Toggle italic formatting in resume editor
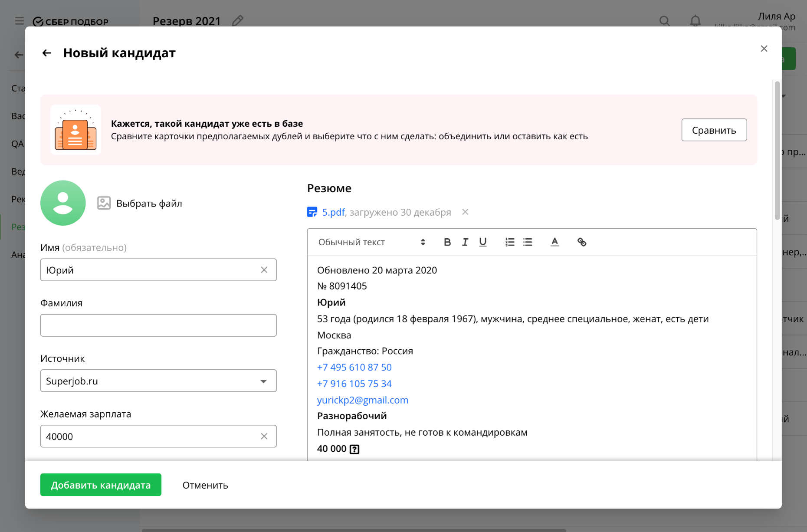The height and width of the screenshot is (532, 807). click(465, 242)
